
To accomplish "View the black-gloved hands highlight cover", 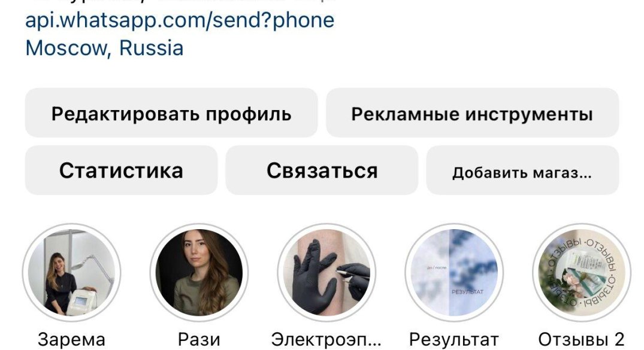I will pos(326,272).
